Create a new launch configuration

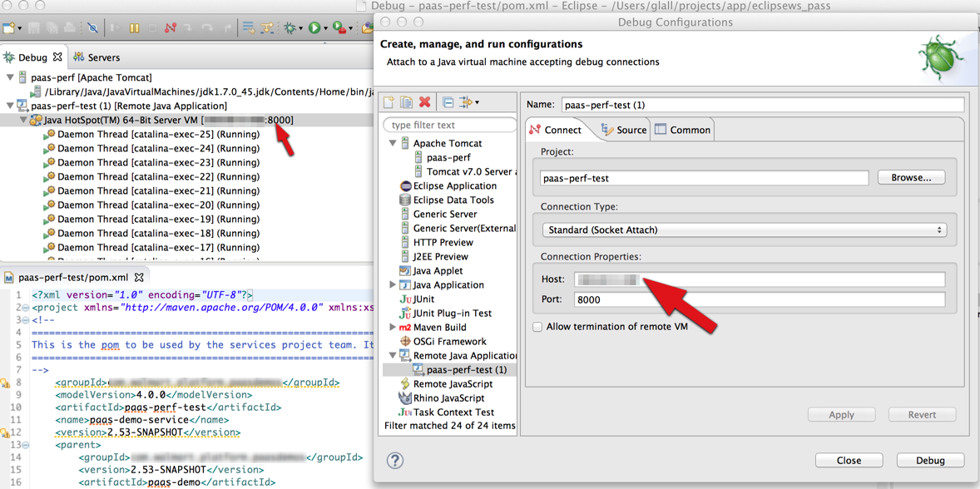click(389, 101)
